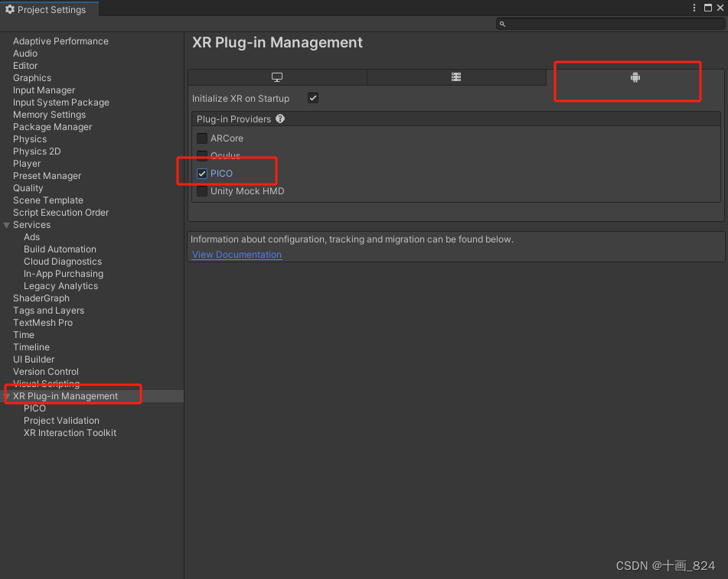This screenshot has height=579, width=728.
Task: Switch to the Android platform tab
Action: (635, 77)
